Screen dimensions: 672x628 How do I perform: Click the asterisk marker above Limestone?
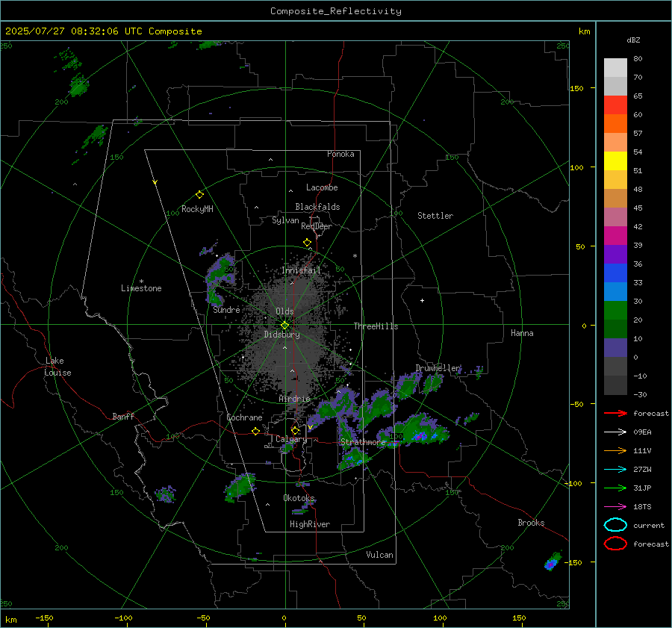click(141, 282)
